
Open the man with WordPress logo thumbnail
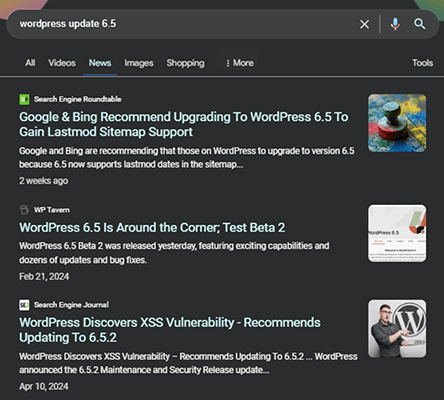point(397,329)
